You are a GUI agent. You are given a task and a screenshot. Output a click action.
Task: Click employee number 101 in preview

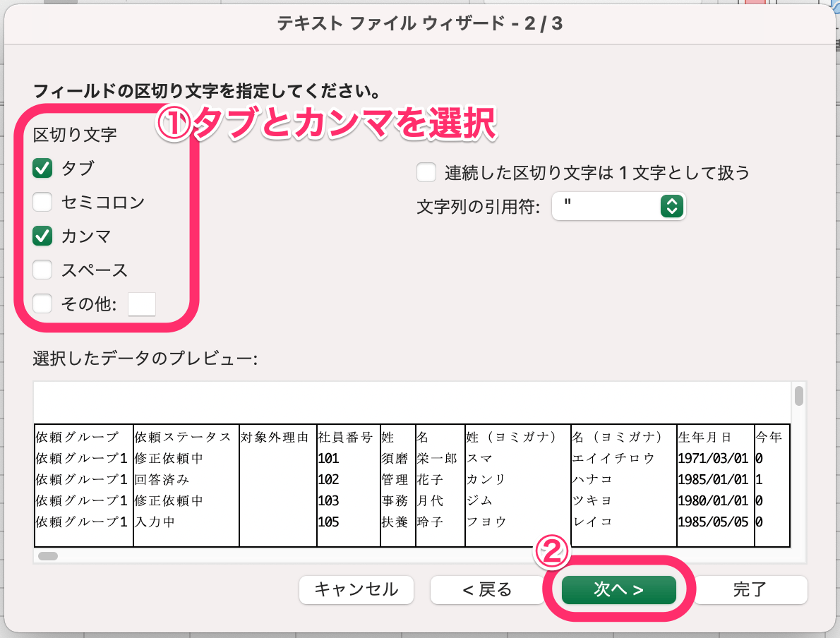[x=328, y=459]
